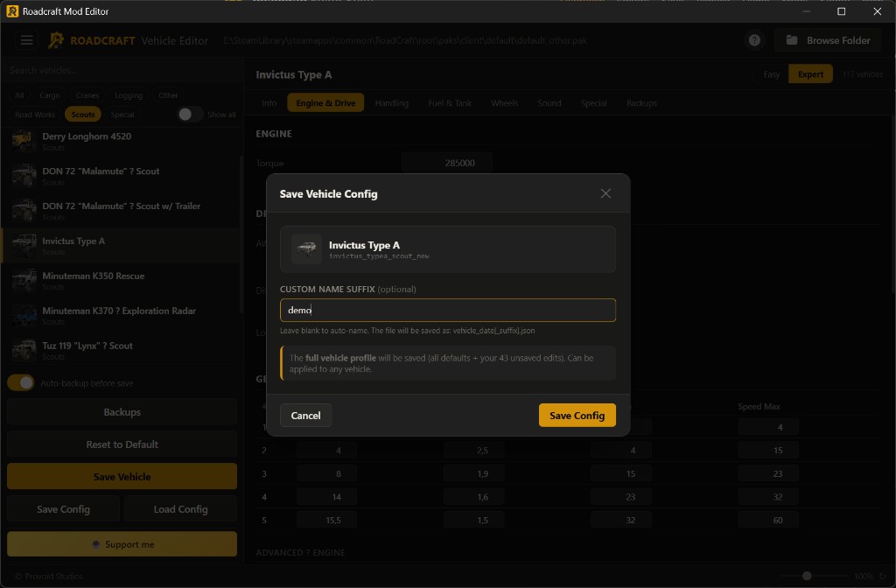This screenshot has width=896, height=588.
Task: Cancel the Save Vehicle Config dialog
Action: 305,416
